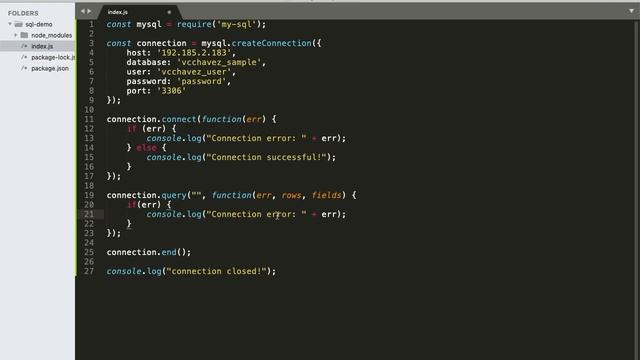Screen dimensions: 640x360
Task: Go to next tab with right arrow
Action: click(89, 11)
